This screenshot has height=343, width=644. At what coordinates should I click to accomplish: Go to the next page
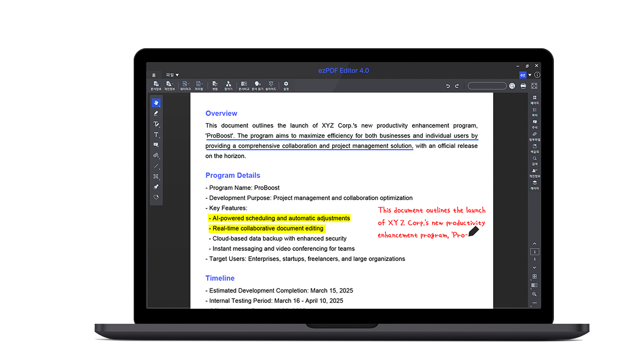(535, 267)
